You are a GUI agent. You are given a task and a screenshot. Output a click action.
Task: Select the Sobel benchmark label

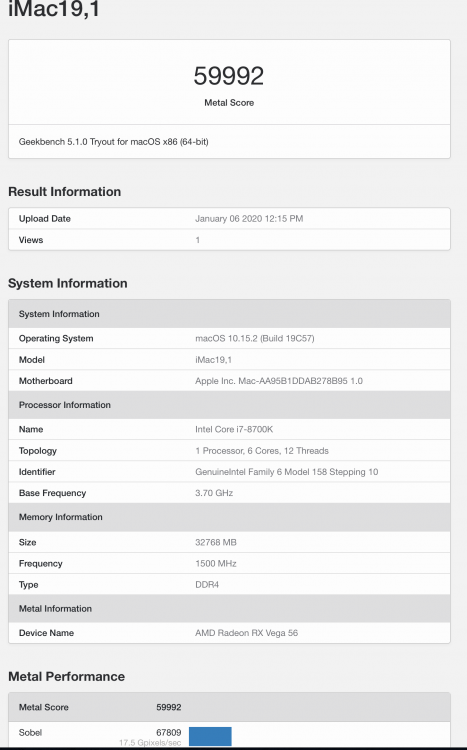(30, 732)
